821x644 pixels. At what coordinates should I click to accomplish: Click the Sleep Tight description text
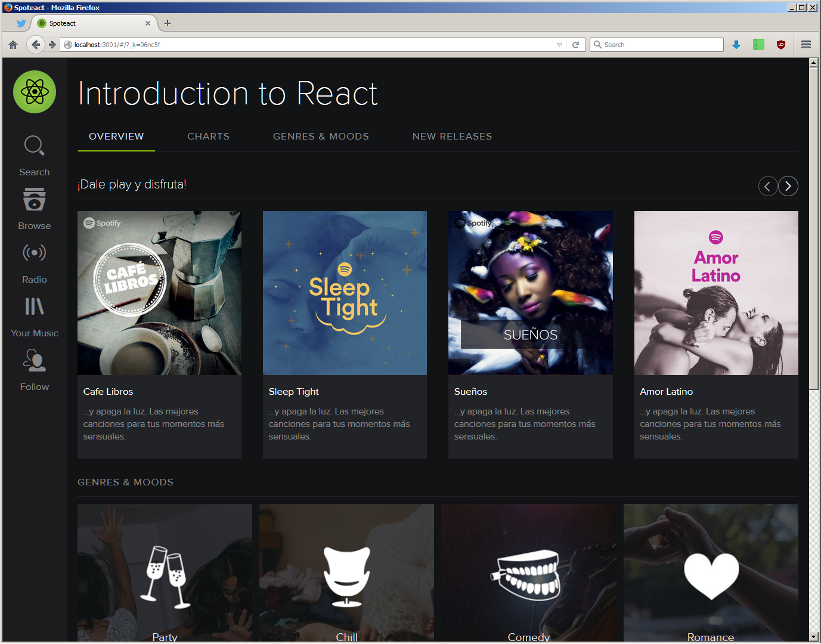coord(339,424)
